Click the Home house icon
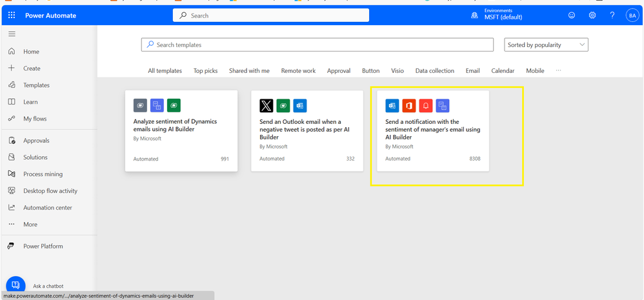Viewport: 644px width, 300px height. click(x=12, y=52)
